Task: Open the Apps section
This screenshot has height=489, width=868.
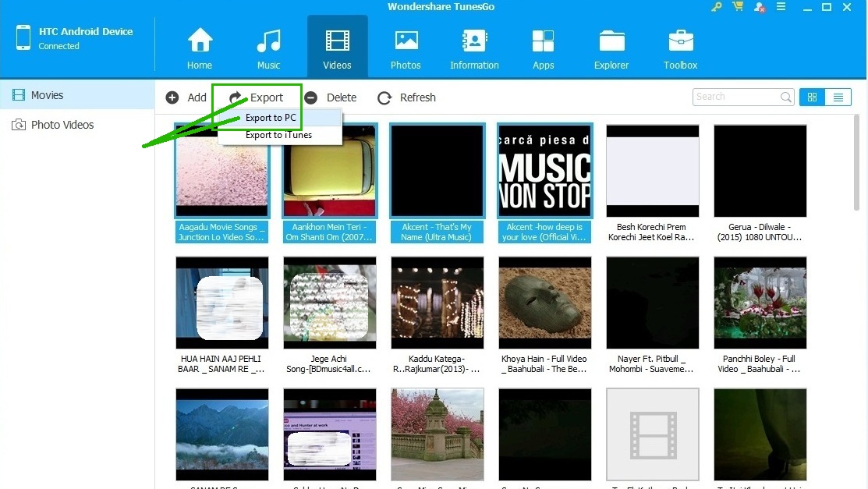Action: (543, 48)
